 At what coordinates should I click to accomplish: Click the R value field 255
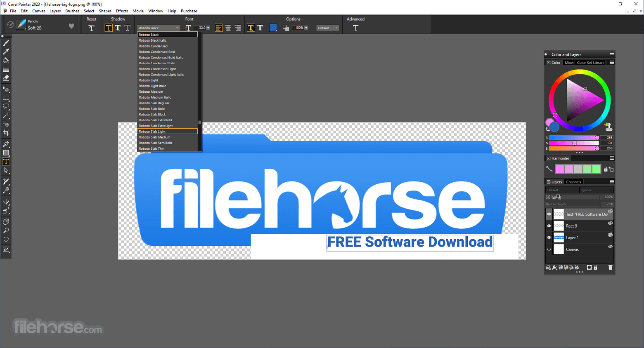coord(607,138)
